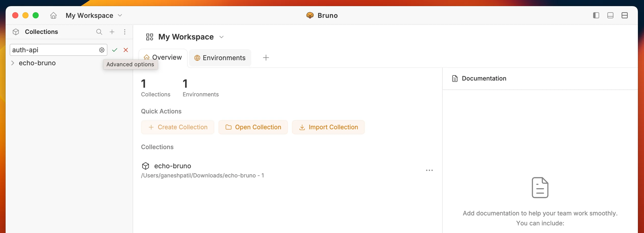Click the Documentation panel heading
Viewport: 644px width, 233px height.
(x=484, y=79)
